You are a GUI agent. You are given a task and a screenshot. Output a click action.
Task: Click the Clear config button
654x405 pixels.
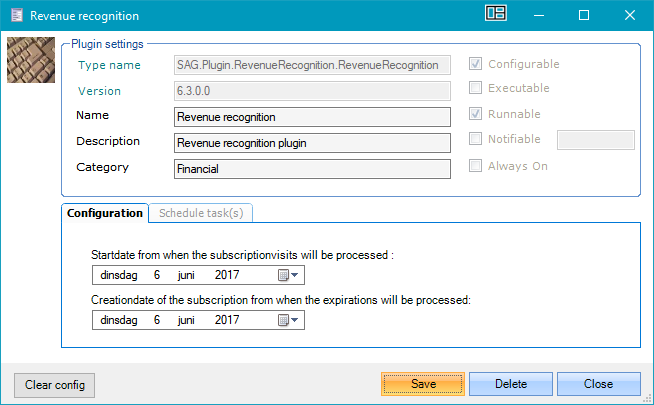coord(55,385)
